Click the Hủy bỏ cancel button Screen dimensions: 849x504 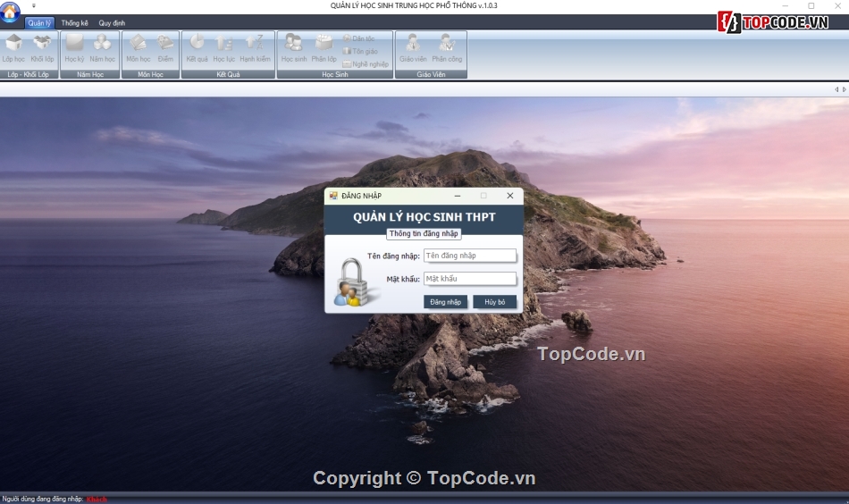pyautogui.click(x=494, y=302)
